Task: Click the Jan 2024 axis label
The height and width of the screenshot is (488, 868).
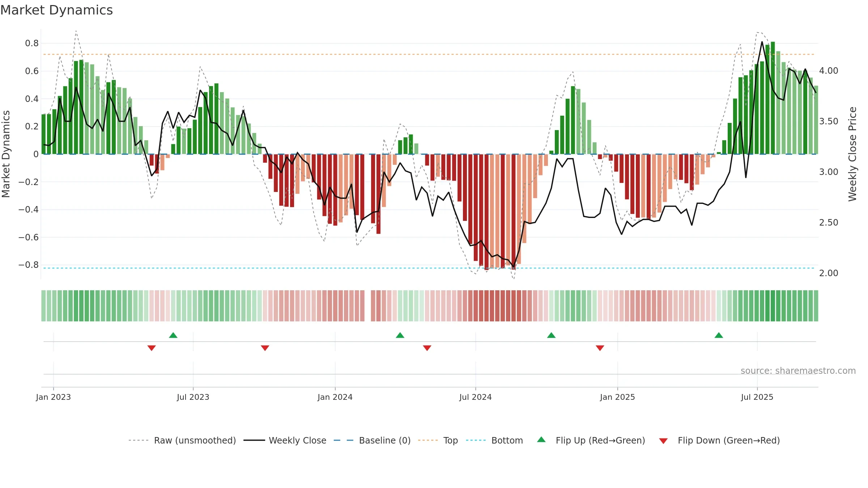Action: coord(335,397)
